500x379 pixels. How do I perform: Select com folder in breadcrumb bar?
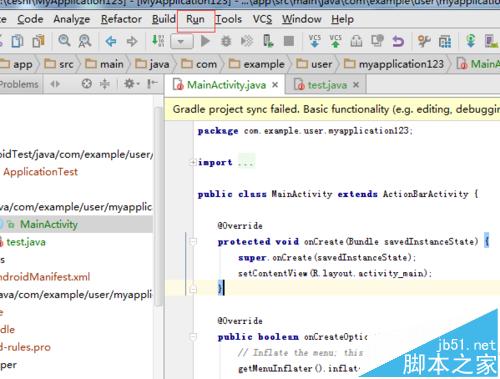[x=199, y=64]
